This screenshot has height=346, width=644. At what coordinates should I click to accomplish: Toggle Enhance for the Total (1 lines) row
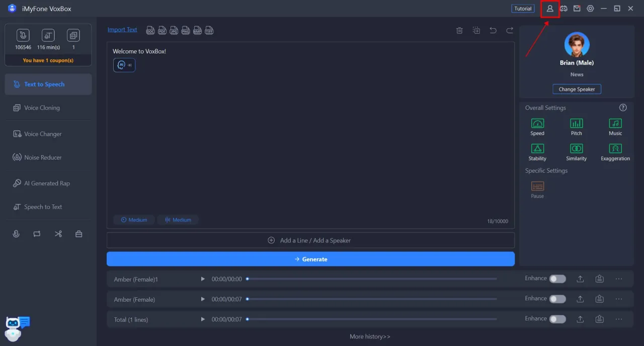[557, 319]
